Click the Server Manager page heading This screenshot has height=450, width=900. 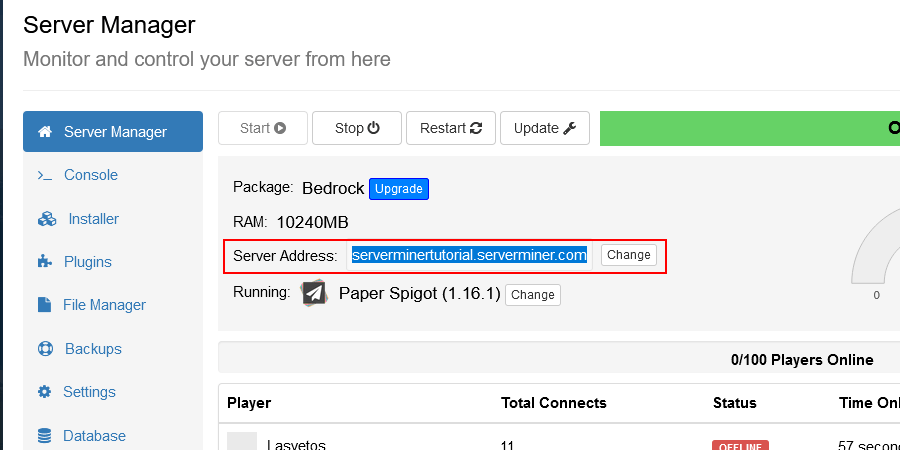pyautogui.click(x=109, y=25)
